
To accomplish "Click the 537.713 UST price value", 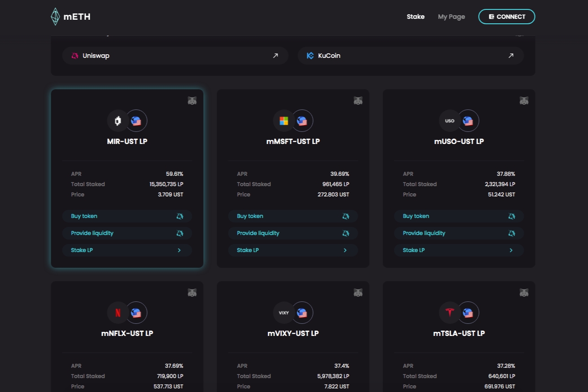I will [x=168, y=387].
